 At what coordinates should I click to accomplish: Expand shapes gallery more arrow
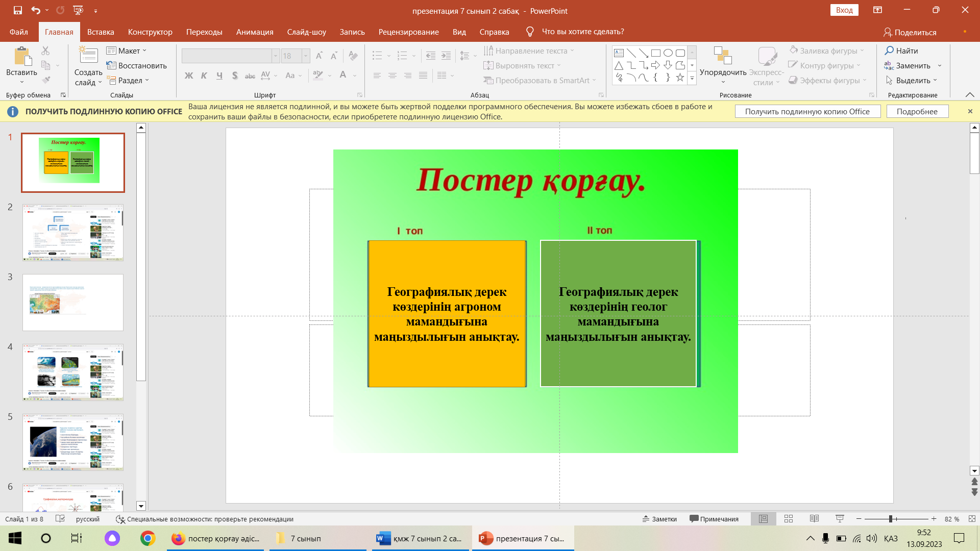pos(692,79)
